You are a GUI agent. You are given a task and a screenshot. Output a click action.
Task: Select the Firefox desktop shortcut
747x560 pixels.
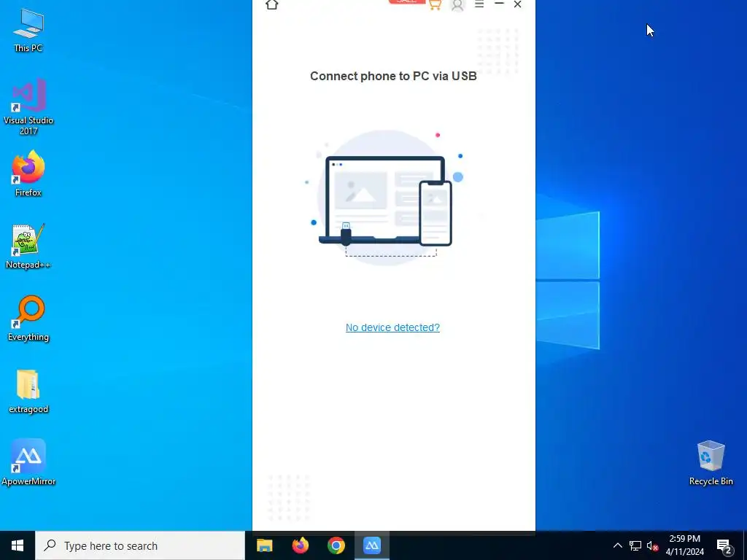click(x=28, y=174)
